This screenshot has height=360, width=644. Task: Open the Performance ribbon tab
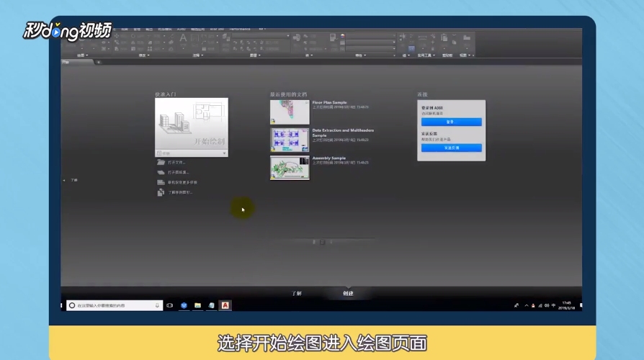point(240,29)
